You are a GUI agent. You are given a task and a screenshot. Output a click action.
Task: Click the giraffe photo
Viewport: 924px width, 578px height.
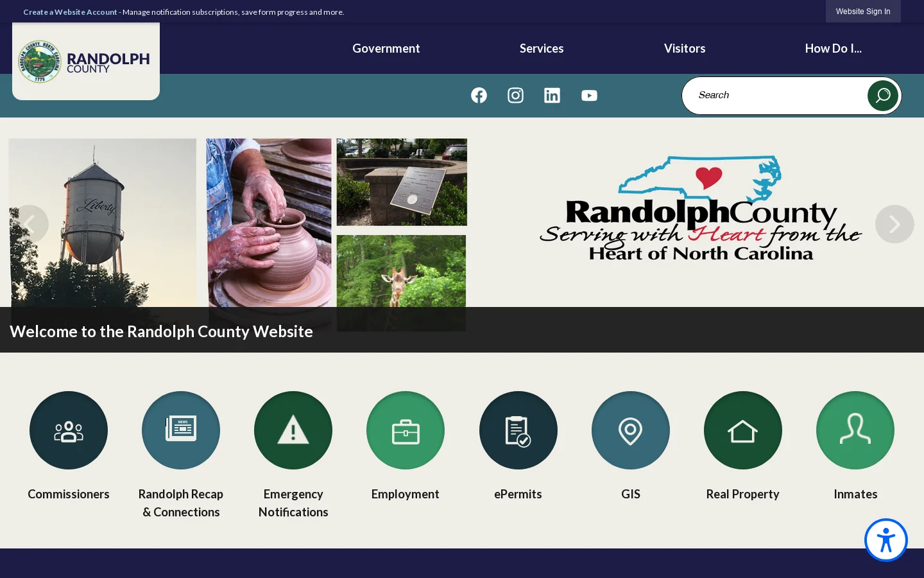point(402,271)
